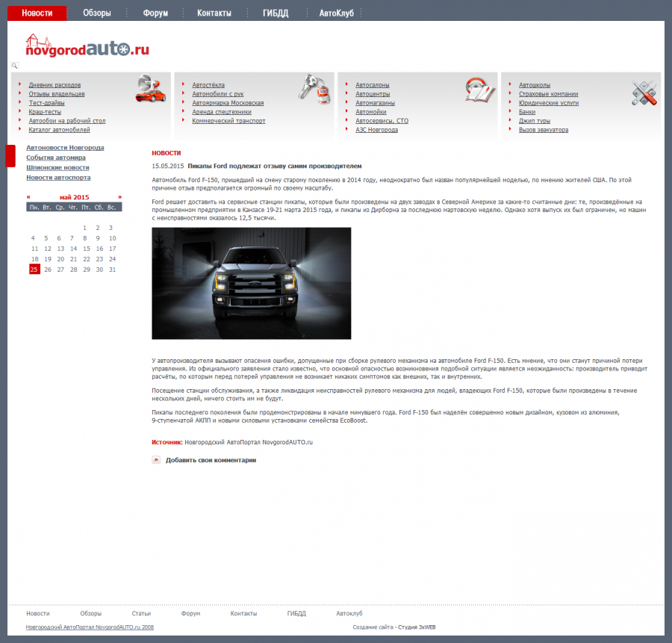The image size is (672, 643).
Task: Open Шпионские новости in the sidebar
Action: [57, 168]
